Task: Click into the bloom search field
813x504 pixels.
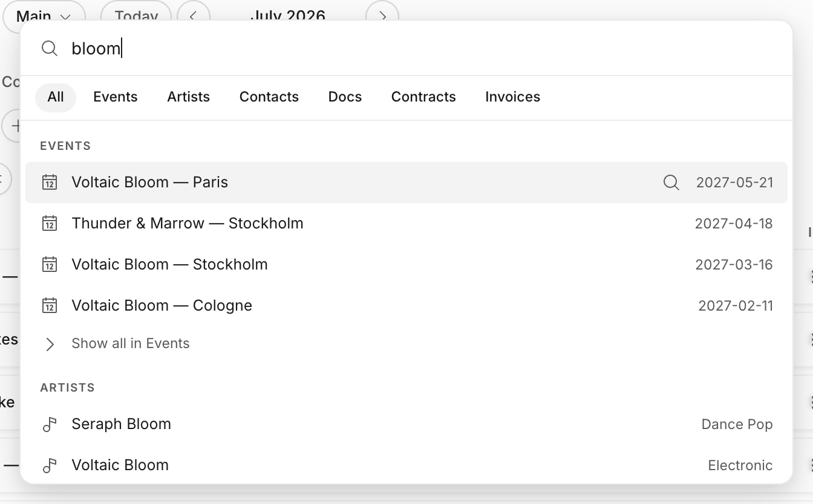Action: click(406, 48)
